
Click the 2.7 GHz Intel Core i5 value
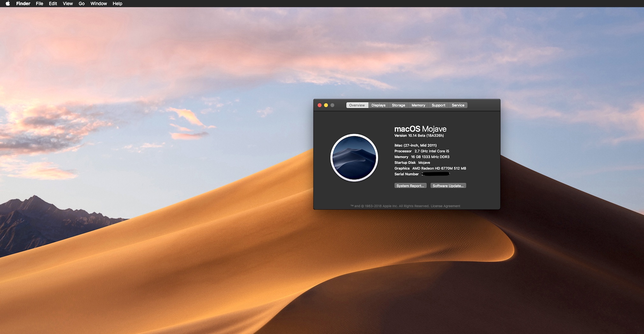[432, 151]
